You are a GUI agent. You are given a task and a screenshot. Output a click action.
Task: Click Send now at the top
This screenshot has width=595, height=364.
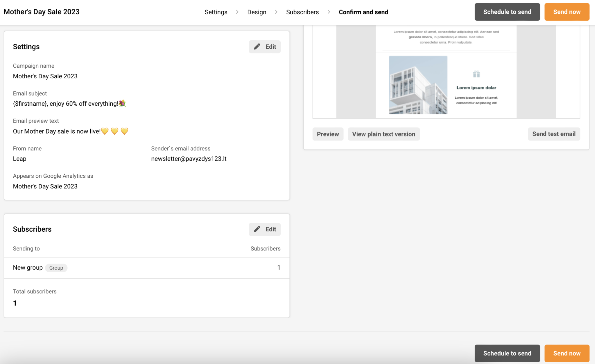pyautogui.click(x=567, y=12)
